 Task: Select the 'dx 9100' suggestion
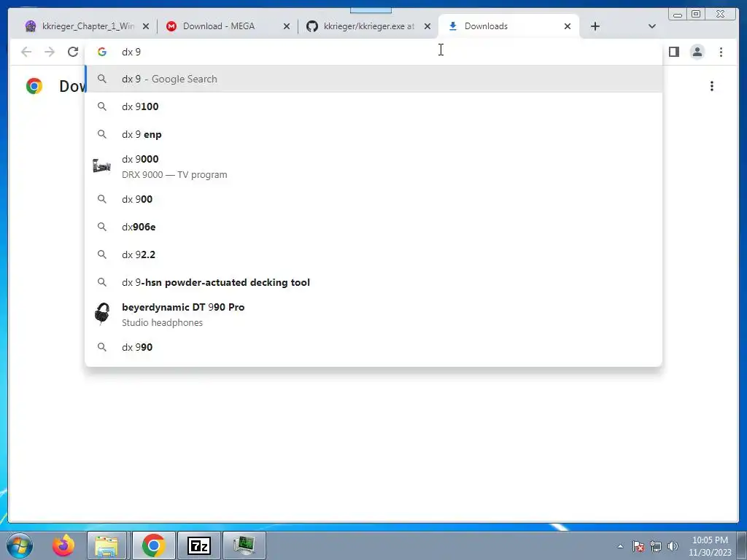click(373, 106)
